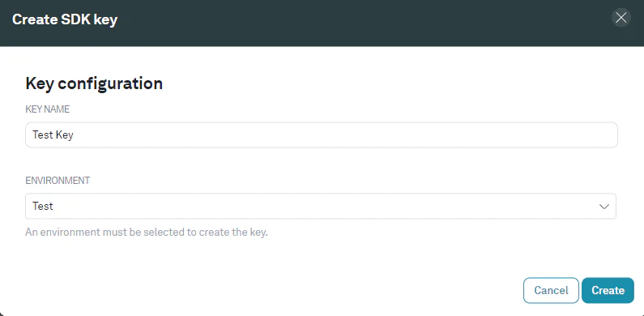Click the 'Create SDK key' dialog title

(65, 19)
